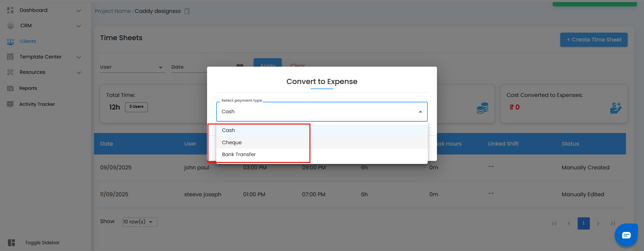This screenshot has width=644, height=251.
Task: Click the Reports sidebar icon
Action: (x=11, y=88)
